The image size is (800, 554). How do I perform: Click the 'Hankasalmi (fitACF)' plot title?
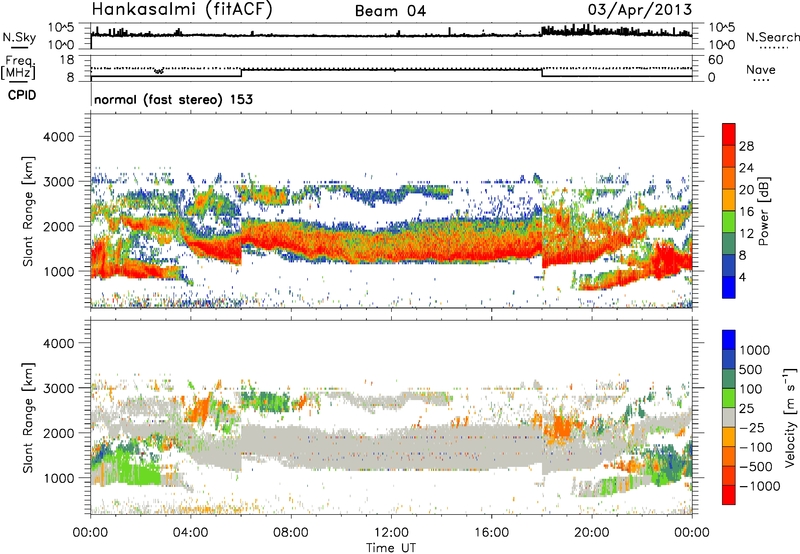click(x=182, y=10)
